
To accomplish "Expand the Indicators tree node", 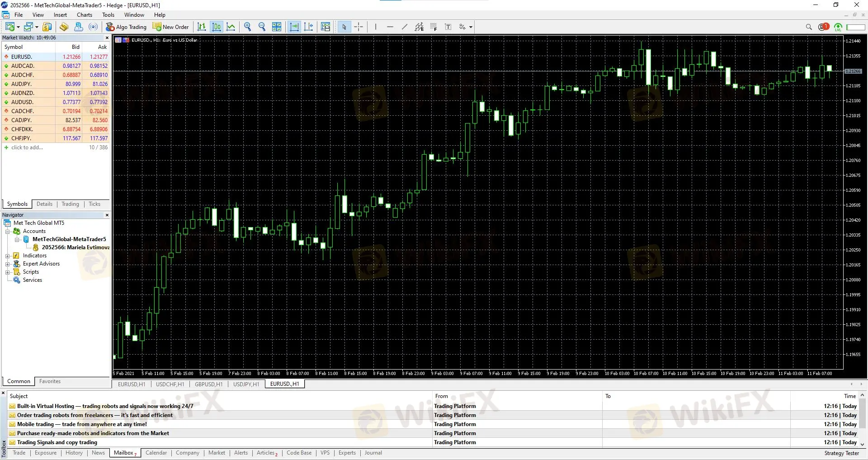I will (8, 256).
